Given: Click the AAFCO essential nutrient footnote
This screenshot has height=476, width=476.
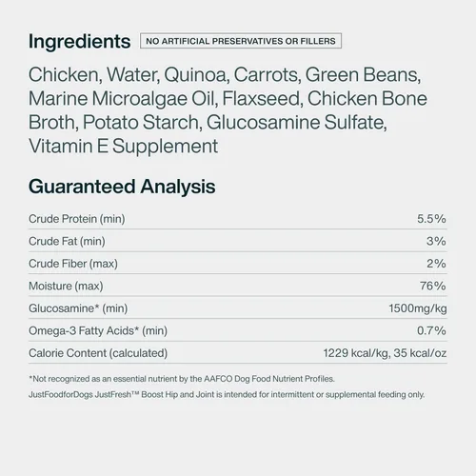Looking at the screenshot, I should click(182, 379).
